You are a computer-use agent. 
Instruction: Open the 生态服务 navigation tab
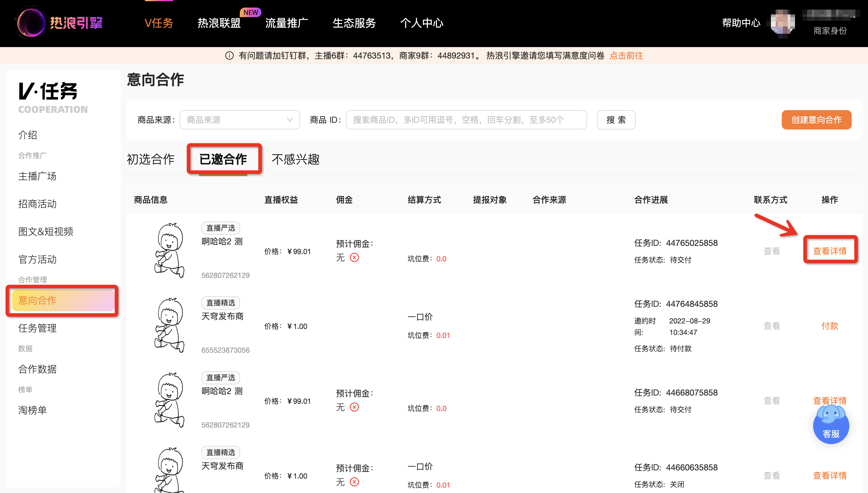[354, 23]
